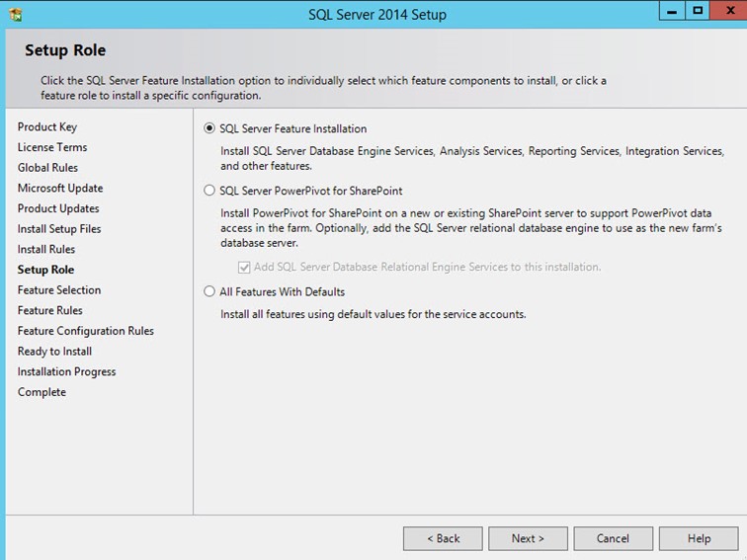Go to Microsoft Update step
Viewport: 747px width, 560px height.
(60, 188)
